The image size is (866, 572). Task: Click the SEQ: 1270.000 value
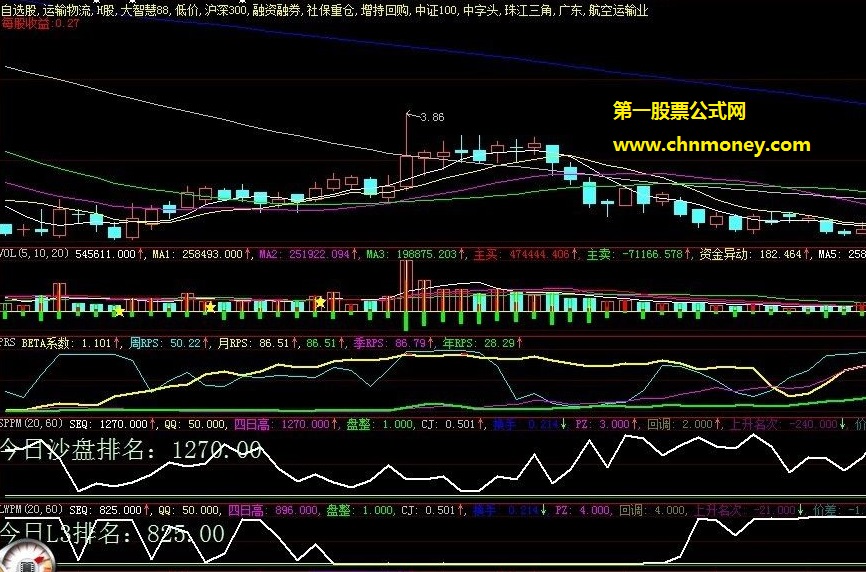[x=108, y=424]
